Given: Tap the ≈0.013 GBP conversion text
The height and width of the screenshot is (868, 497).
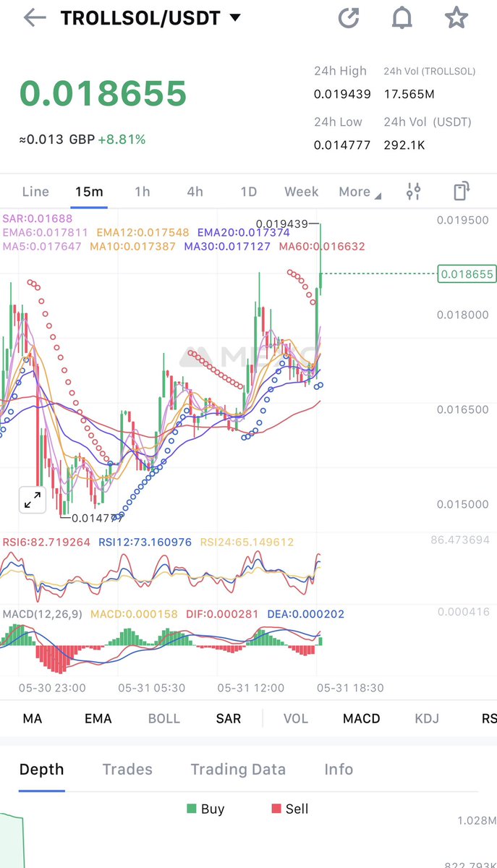Looking at the screenshot, I should 57,139.
